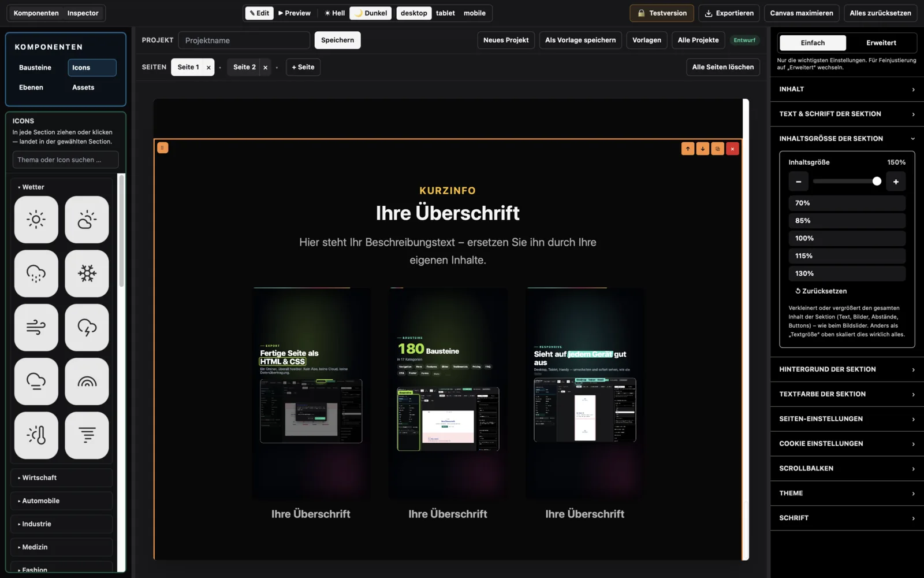Open the Ebenen tab

[31, 87]
